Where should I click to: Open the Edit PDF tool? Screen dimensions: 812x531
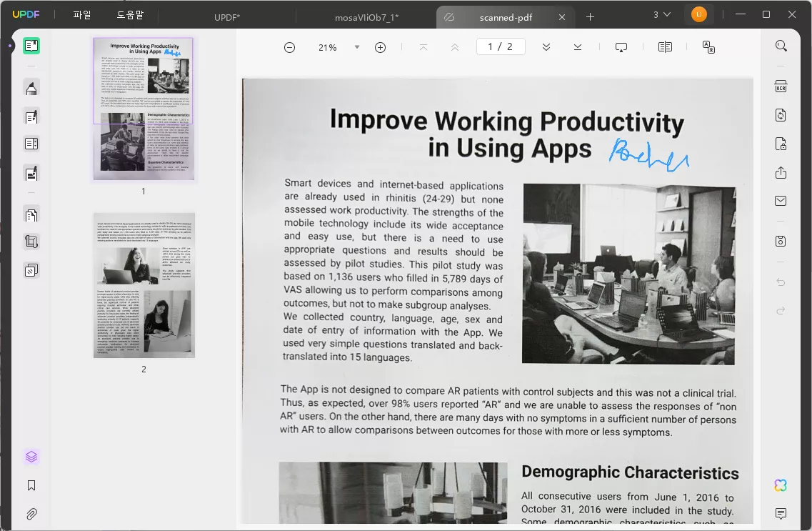click(31, 116)
